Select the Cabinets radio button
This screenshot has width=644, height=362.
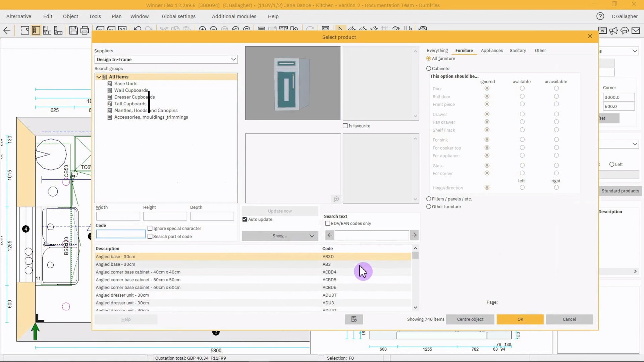(429, 68)
